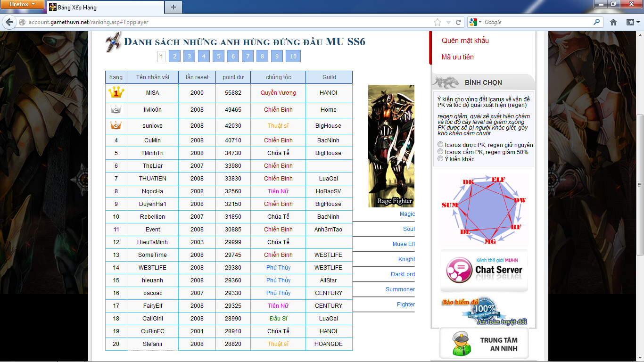The width and height of the screenshot is (644, 362).
Task: Open the Quên mật khẩu link
Action: [x=465, y=41]
